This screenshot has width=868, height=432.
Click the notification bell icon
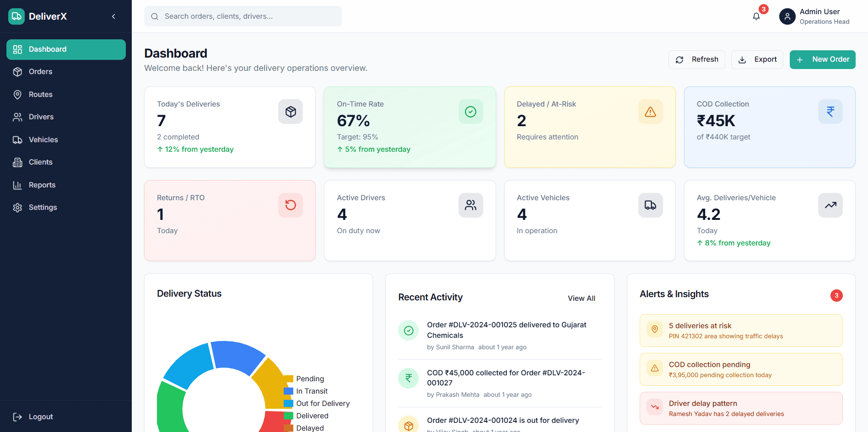[756, 16]
